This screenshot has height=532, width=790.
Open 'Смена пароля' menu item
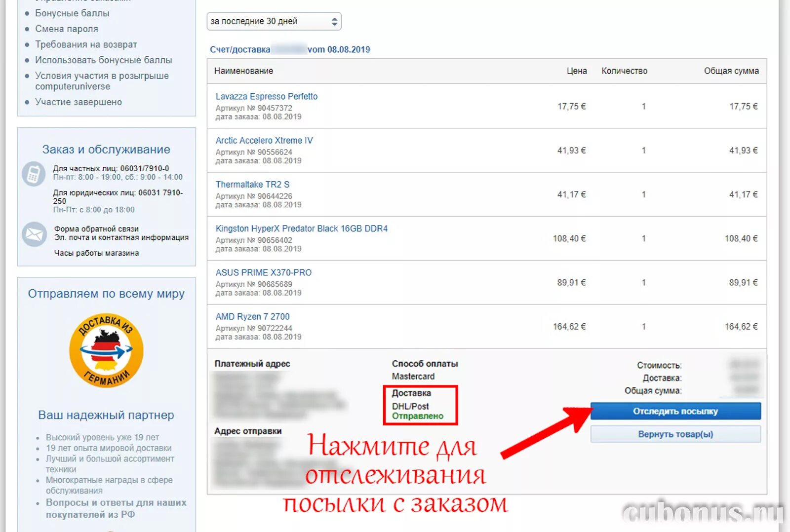coord(67,29)
